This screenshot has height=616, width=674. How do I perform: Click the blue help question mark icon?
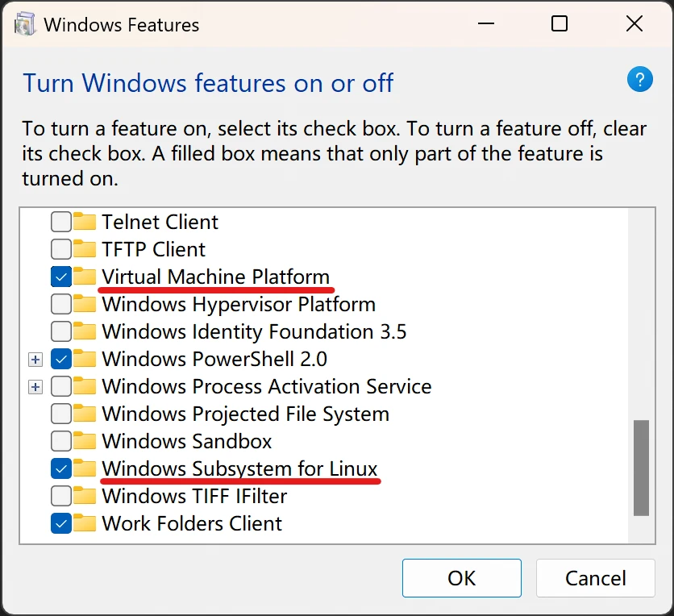tap(639, 79)
